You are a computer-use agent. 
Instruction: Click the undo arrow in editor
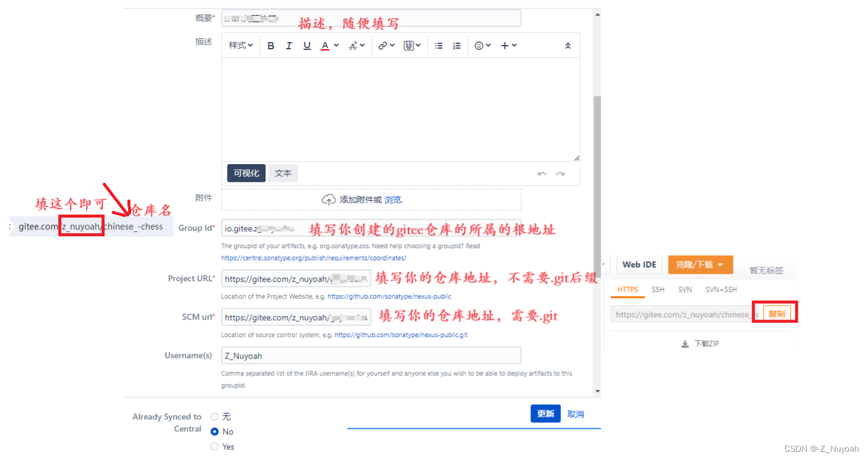pyautogui.click(x=542, y=174)
